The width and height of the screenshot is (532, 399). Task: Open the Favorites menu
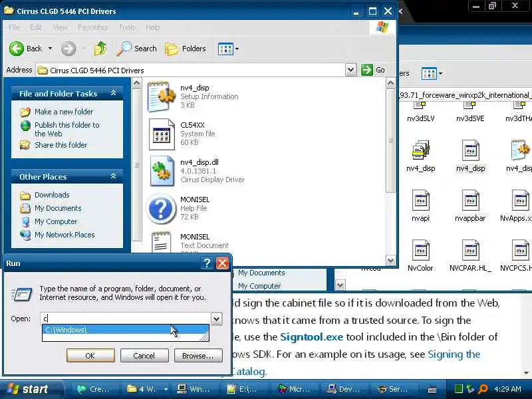point(92,27)
